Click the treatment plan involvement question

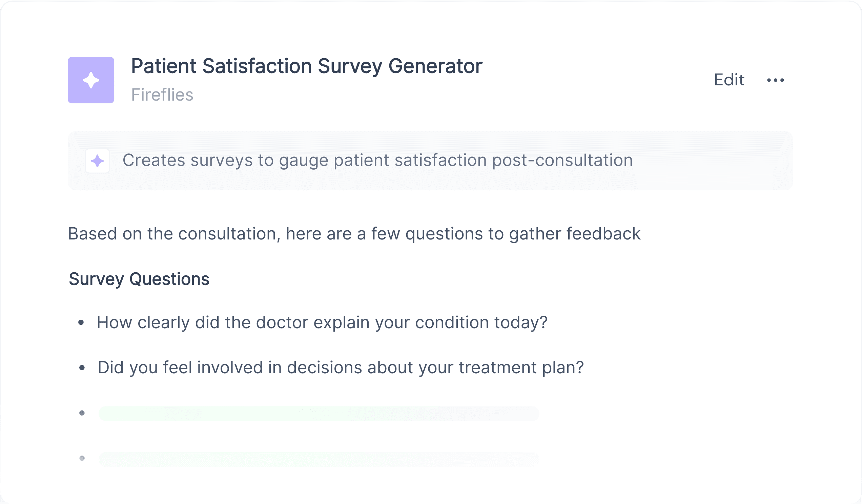(341, 367)
